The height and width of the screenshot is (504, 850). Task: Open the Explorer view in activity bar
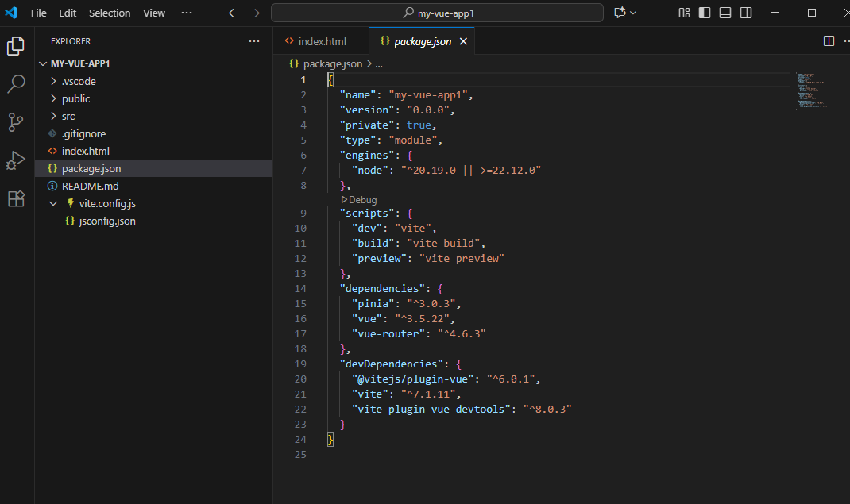16,46
